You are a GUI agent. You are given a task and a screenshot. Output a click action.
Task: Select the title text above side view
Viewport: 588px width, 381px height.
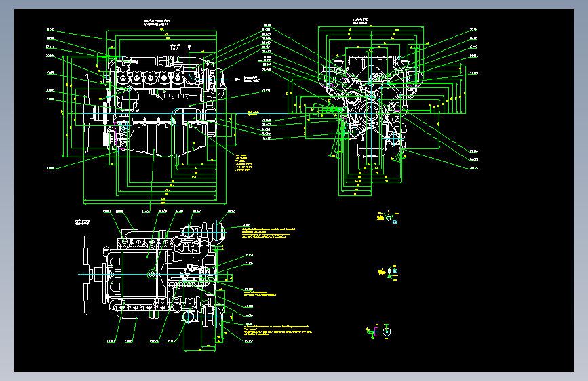(157, 22)
